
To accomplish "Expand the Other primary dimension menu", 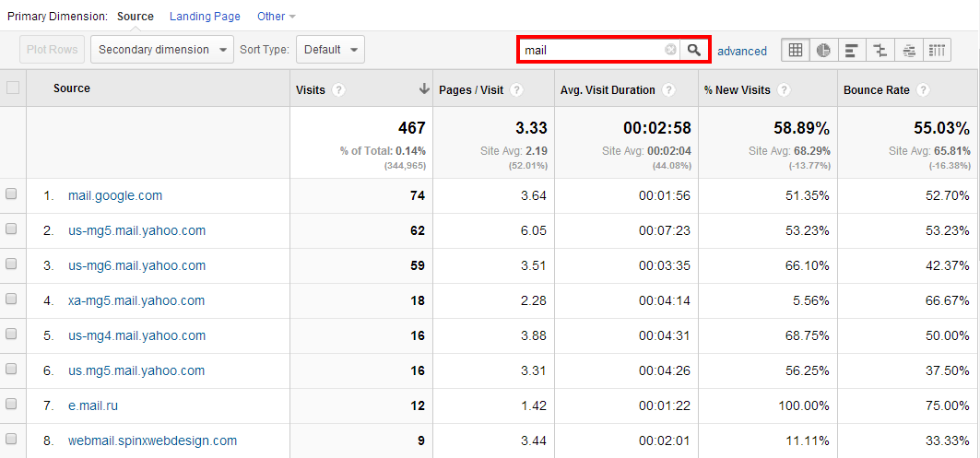I will (x=276, y=17).
